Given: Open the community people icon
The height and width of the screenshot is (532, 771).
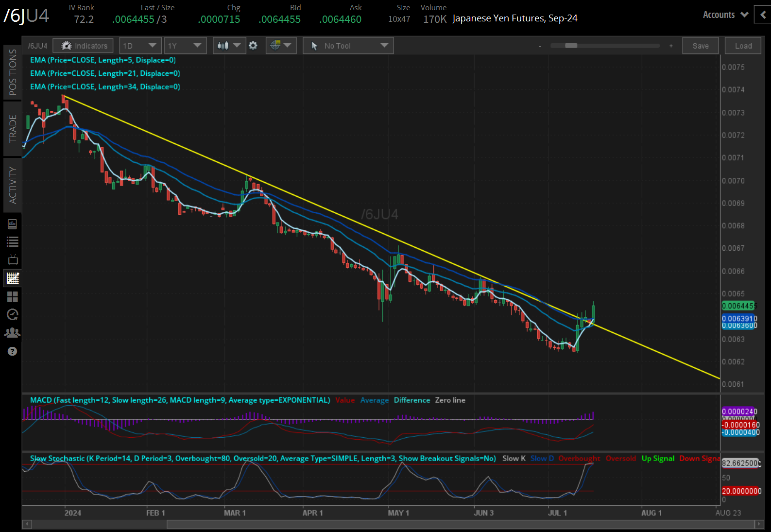Looking at the screenshot, I should click(12, 333).
